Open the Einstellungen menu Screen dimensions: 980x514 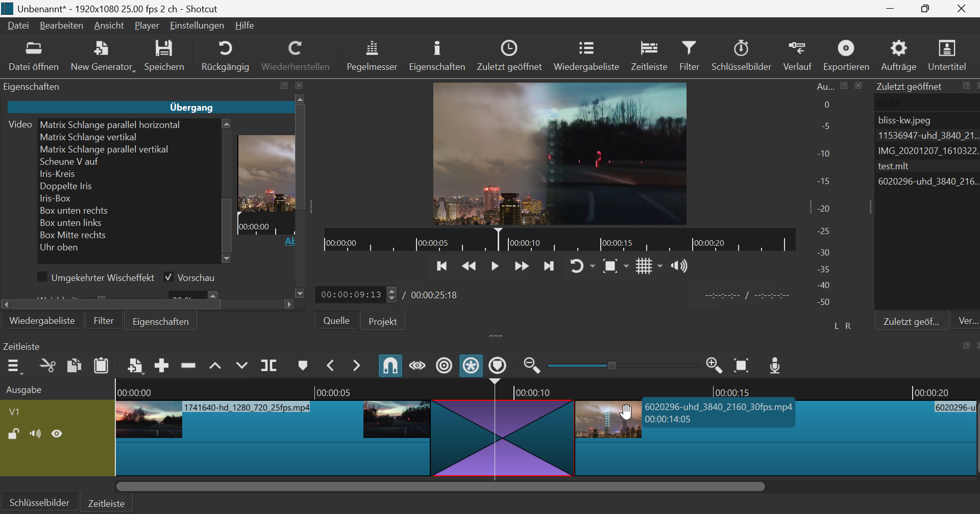(x=197, y=25)
